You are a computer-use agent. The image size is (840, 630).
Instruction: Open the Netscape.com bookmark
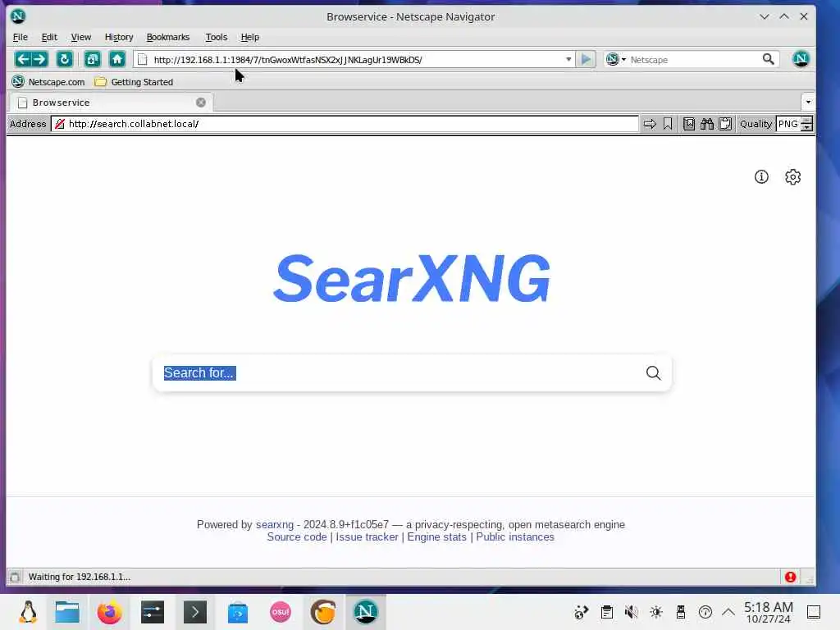pyautogui.click(x=48, y=82)
